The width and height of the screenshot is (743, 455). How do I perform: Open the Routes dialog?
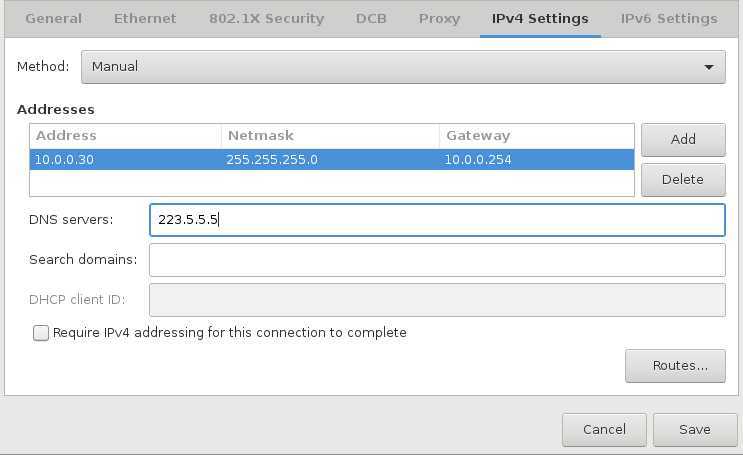pos(675,366)
